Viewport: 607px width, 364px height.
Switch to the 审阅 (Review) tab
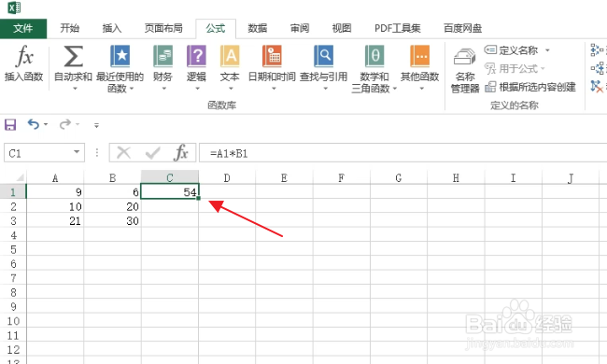pos(300,28)
